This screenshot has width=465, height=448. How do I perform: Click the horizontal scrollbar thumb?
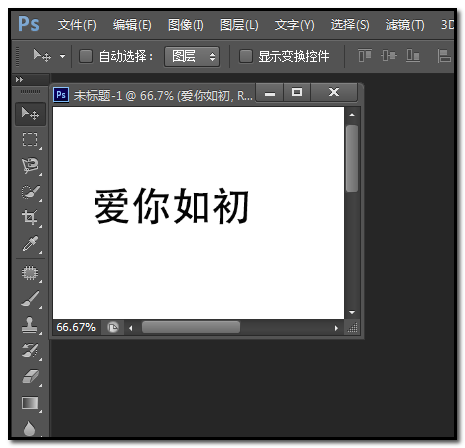(x=191, y=327)
